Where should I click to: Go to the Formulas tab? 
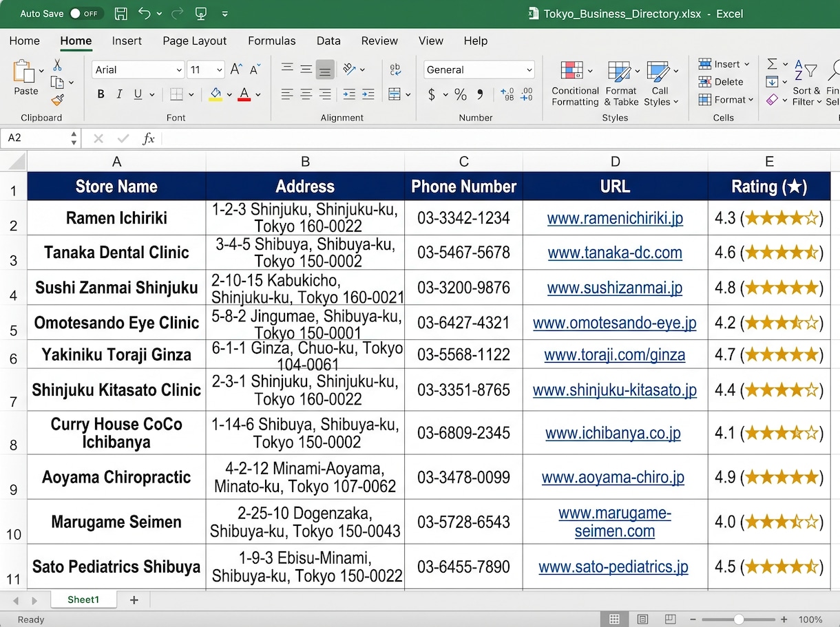(272, 41)
